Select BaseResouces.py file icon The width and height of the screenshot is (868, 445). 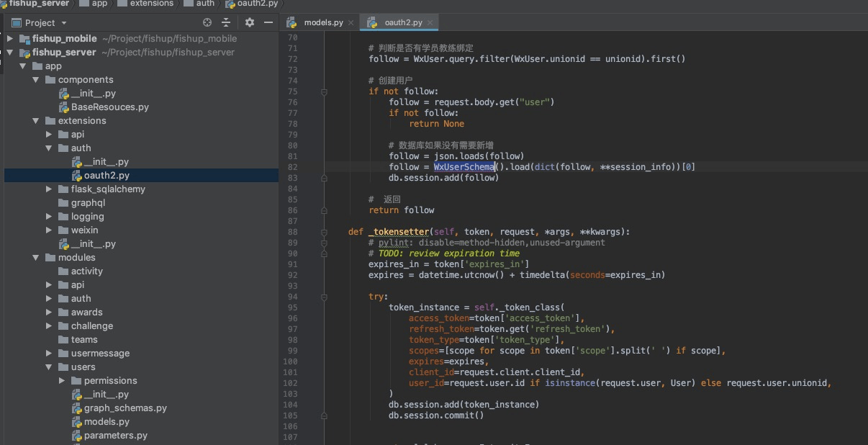pyautogui.click(x=64, y=107)
